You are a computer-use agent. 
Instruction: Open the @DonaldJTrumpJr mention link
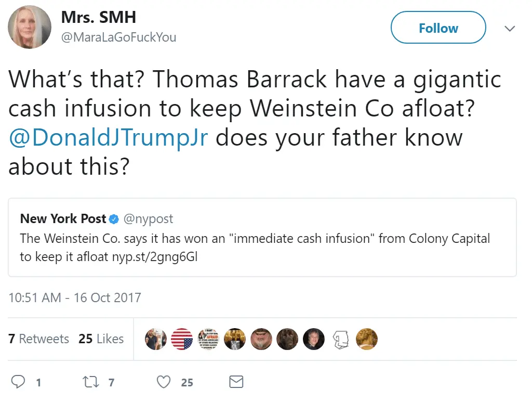pyautogui.click(x=109, y=138)
